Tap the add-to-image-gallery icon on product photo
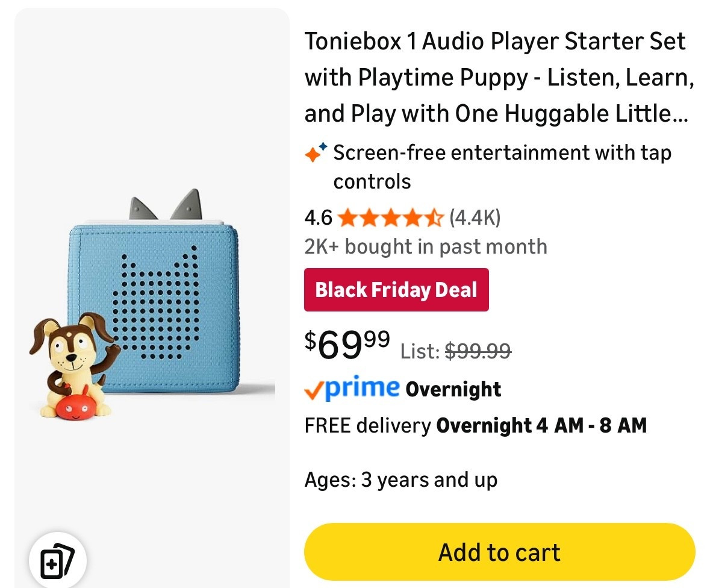 click(57, 560)
